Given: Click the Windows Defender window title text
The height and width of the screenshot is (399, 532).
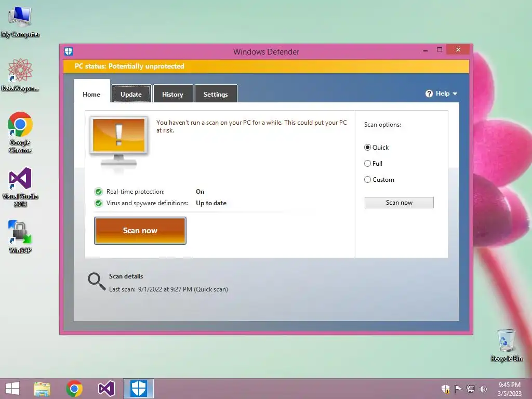Looking at the screenshot, I should pyautogui.click(x=267, y=52).
